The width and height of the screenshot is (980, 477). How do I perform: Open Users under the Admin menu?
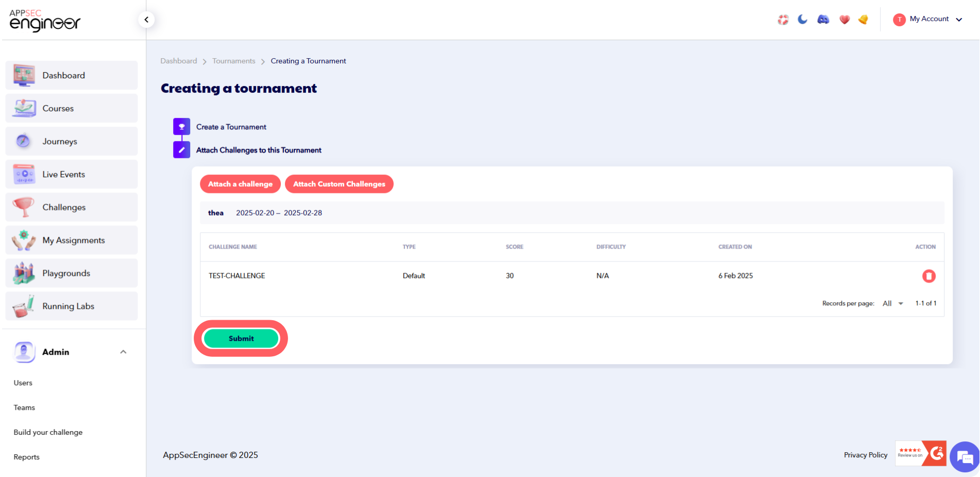coord(23,383)
